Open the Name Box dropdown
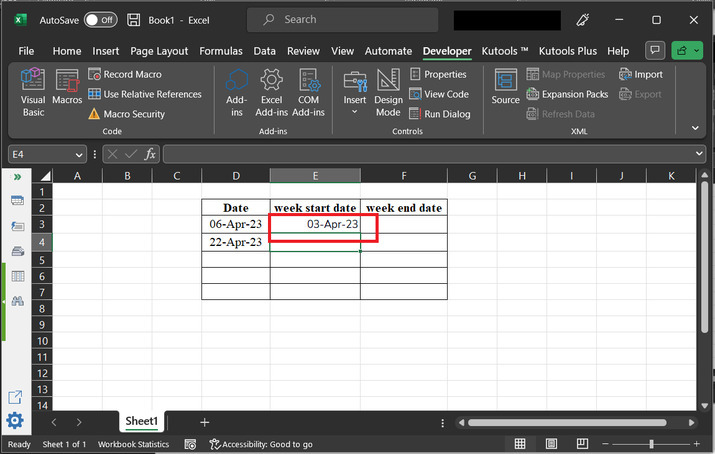The width and height of the screenshot is (715, 454). (x=79, y=154)
